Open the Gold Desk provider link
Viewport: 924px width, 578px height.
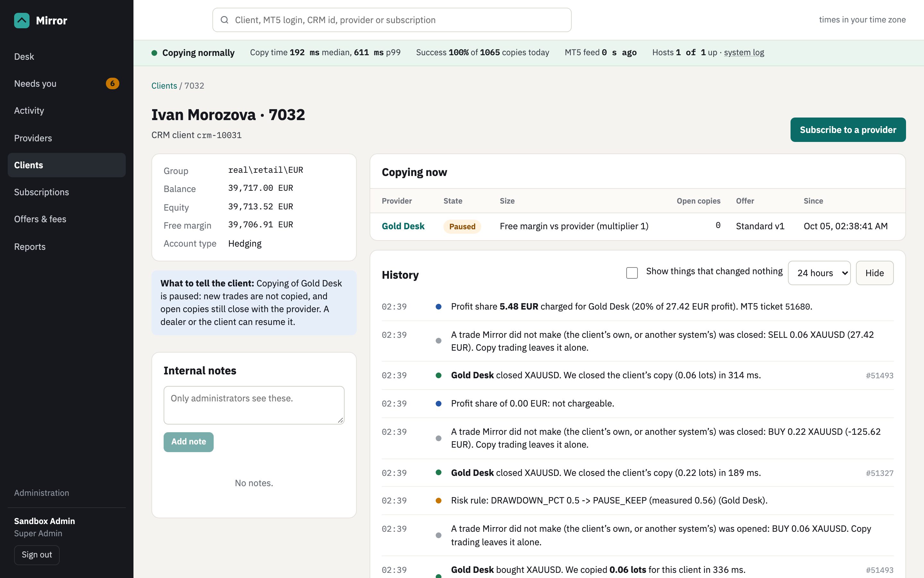(x=403, y=226)
